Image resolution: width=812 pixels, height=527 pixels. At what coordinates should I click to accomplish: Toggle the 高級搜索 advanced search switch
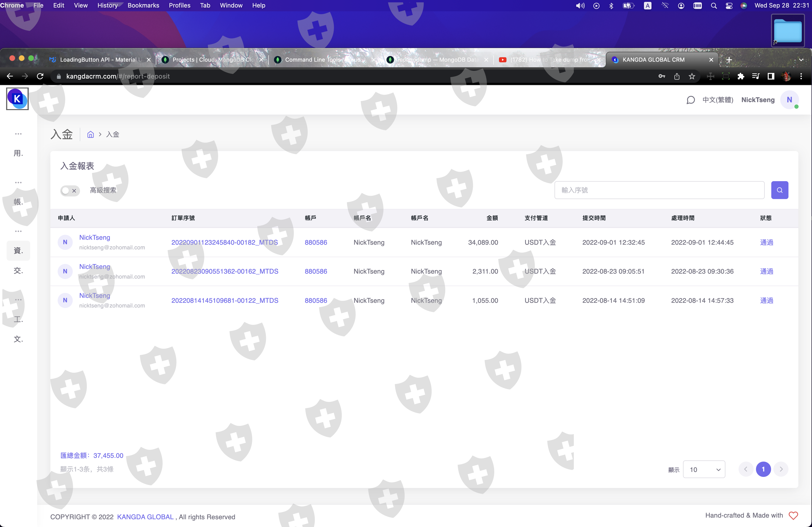70,190
